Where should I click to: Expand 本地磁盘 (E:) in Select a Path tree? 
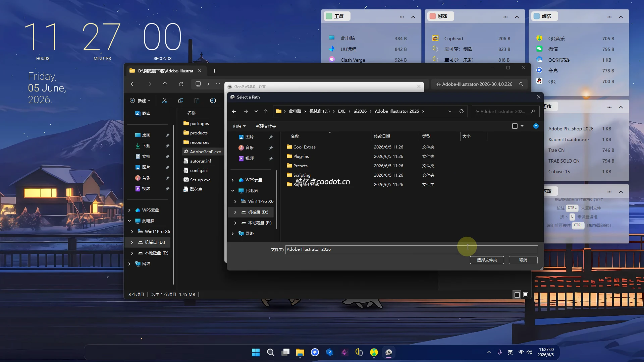235,223
